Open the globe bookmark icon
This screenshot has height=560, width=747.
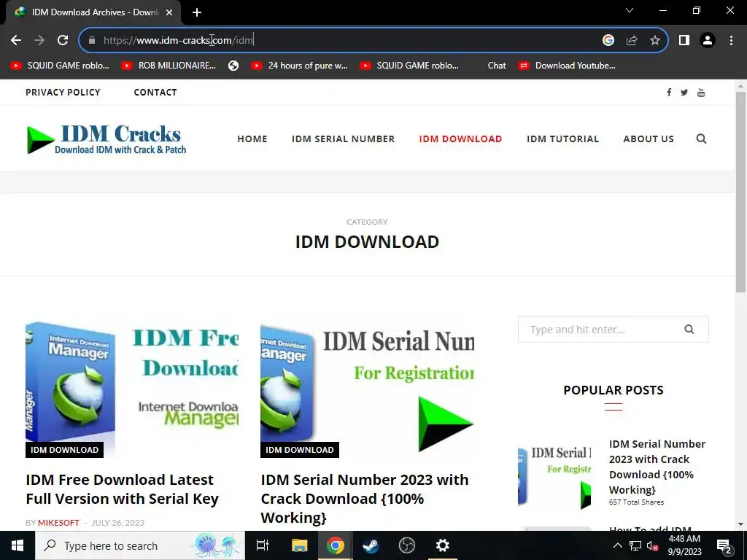pyautogui.click(x=233, y=66)
